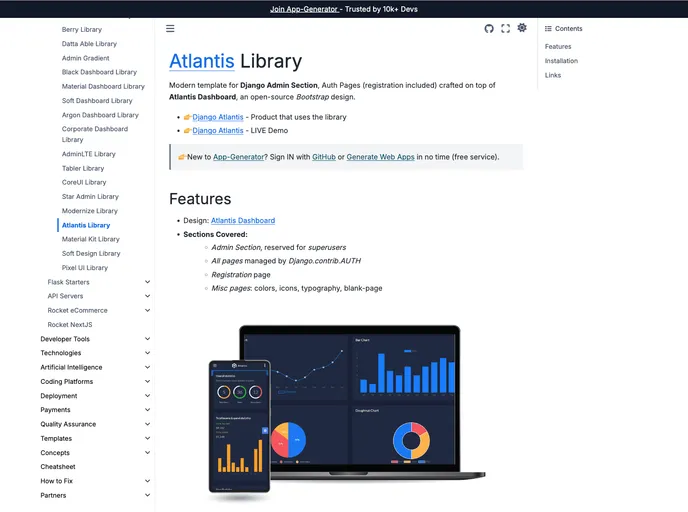Open Django Atlantis LIVE Demo link
688x512 pixels.
(218, 130)
